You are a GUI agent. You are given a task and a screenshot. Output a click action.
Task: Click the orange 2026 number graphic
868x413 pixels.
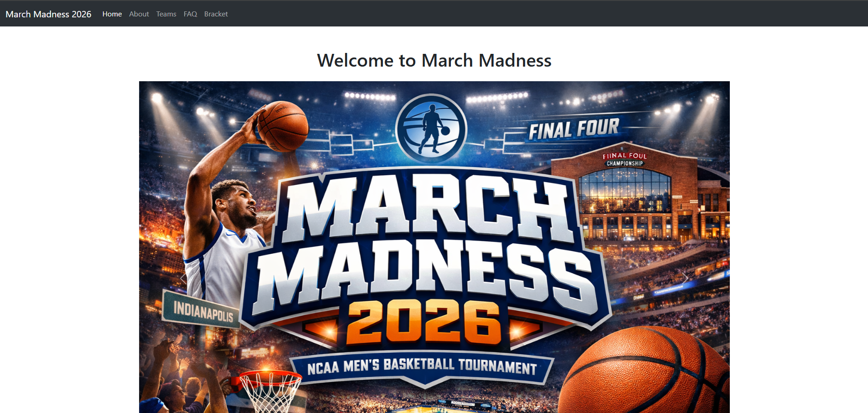point(424,323)
